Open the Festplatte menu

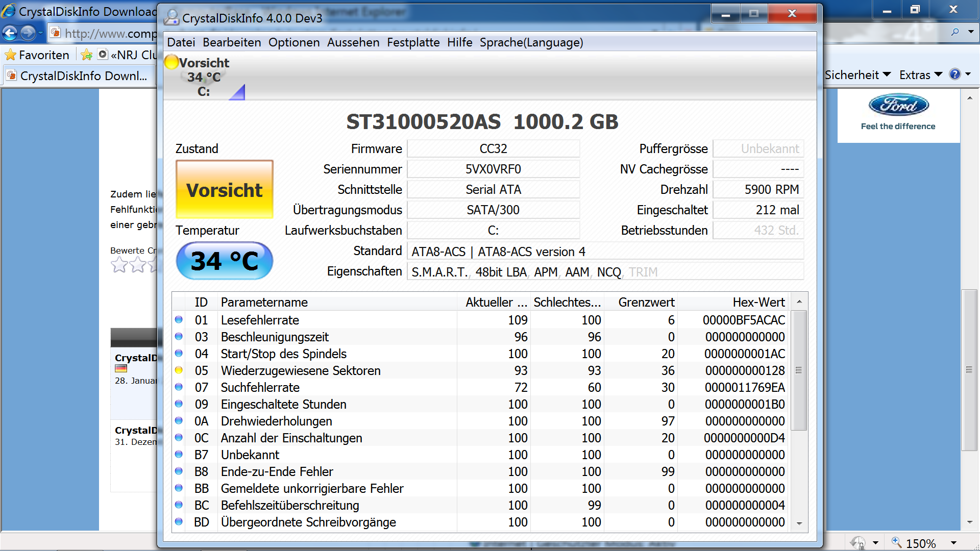coord(413,42)
